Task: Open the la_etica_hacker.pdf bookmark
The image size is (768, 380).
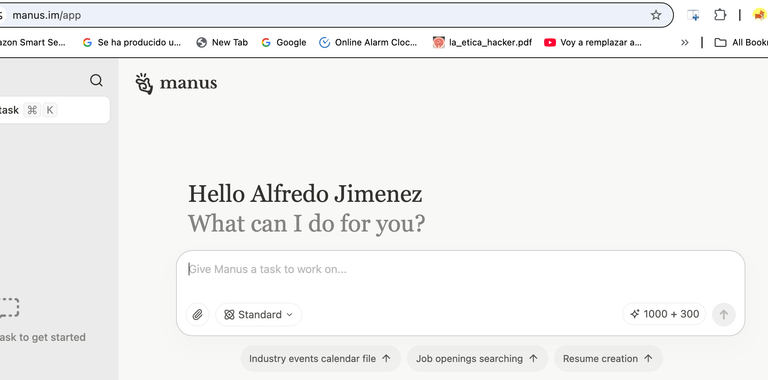Action: click(x=482, y=43)
